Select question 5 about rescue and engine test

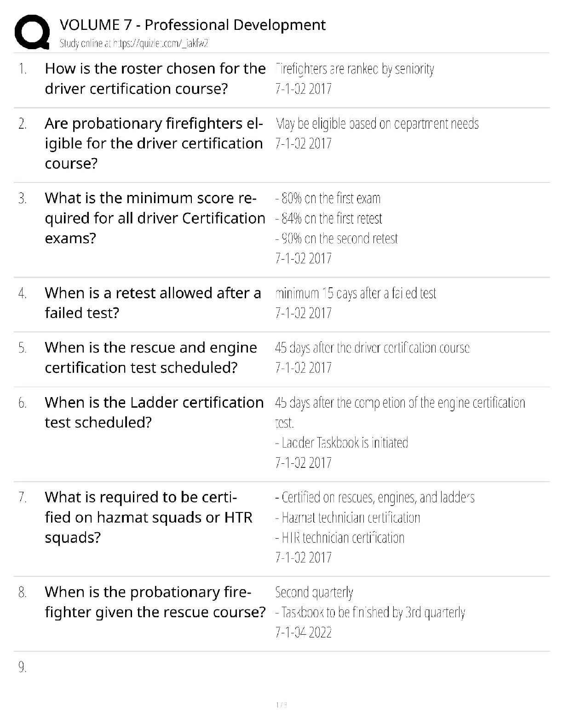tap(151, 358)
